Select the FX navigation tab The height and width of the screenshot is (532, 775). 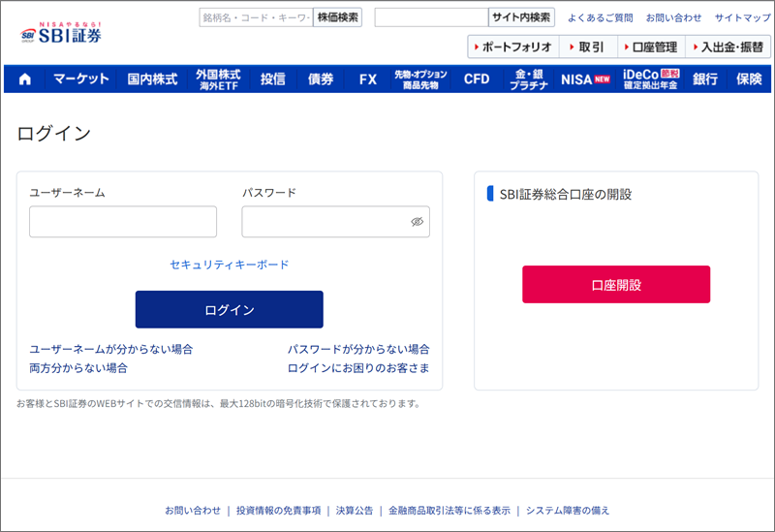(x=368, y=79)
